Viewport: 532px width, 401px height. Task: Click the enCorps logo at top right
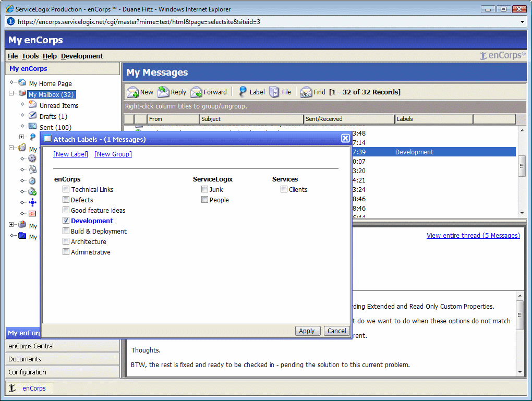[502, 55]
